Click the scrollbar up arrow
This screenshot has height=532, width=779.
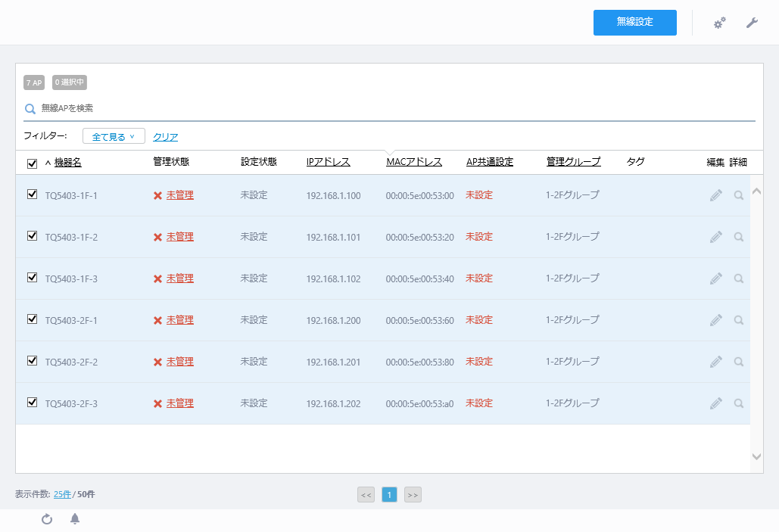point(756,191)
